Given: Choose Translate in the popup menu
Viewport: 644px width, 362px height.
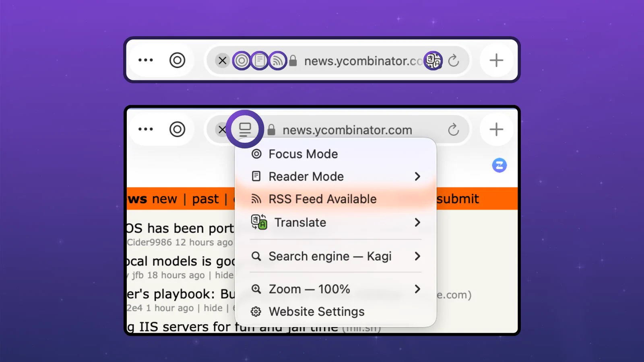Looking at the screenshot, I should pyautogui.click(x=335, y=222).
